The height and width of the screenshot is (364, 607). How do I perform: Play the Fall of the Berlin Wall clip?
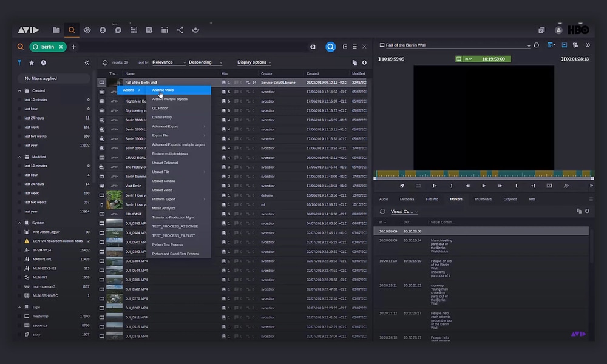coord(484,186)
